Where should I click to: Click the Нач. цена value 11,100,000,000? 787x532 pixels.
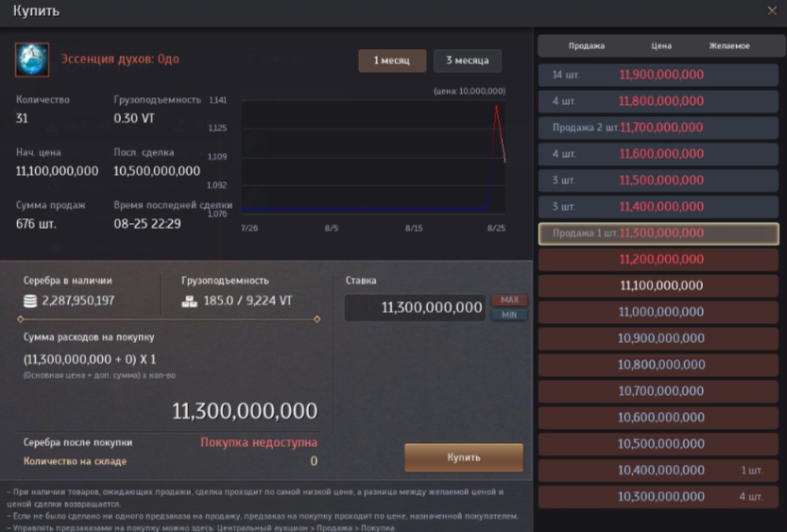(x=58, y=171)
